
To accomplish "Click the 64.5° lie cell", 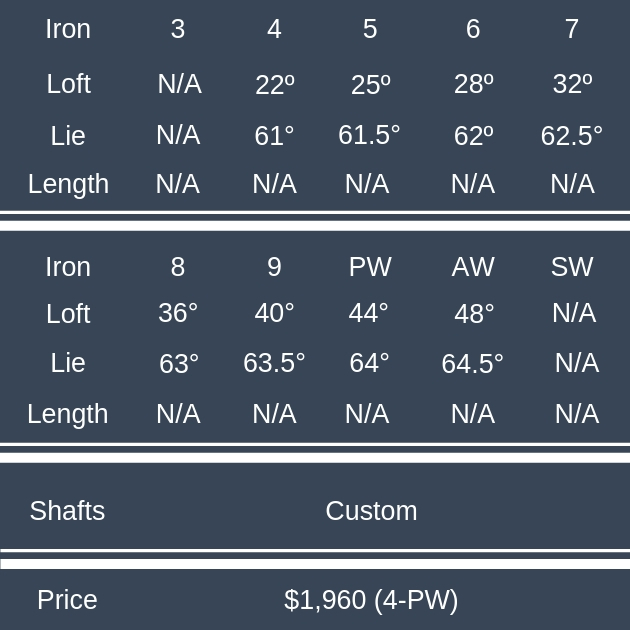I will click(x=472, y=364).
